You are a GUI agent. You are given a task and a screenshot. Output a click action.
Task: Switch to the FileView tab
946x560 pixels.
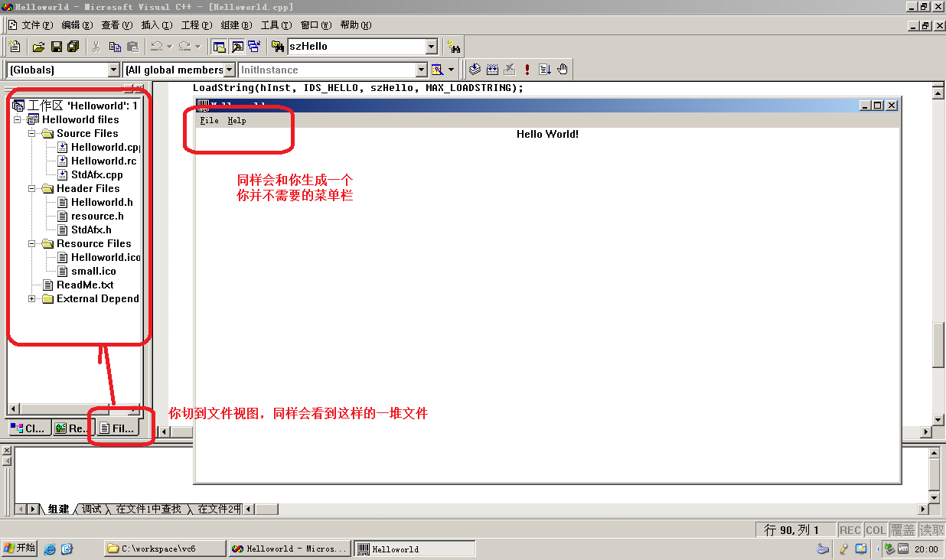(x=116, y=428)
